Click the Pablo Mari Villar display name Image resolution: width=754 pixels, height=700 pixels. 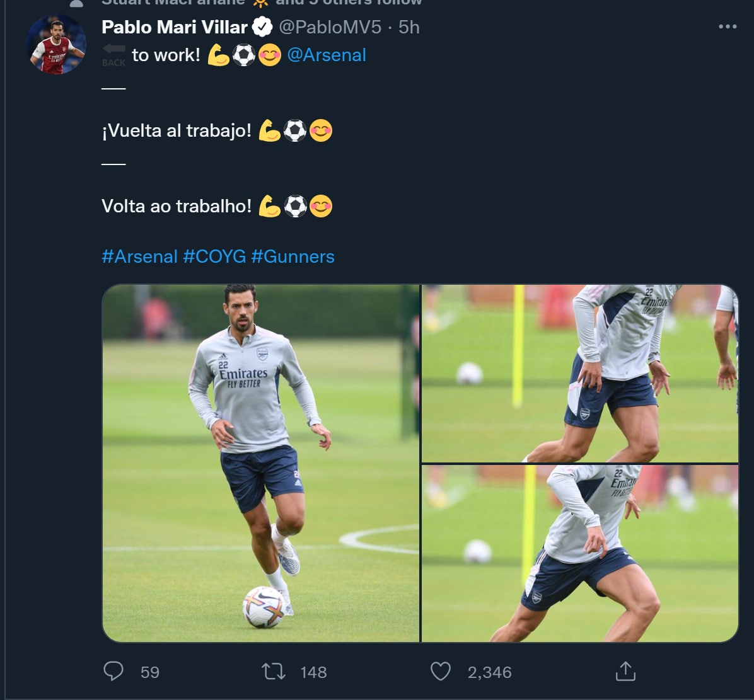point(174,27)
